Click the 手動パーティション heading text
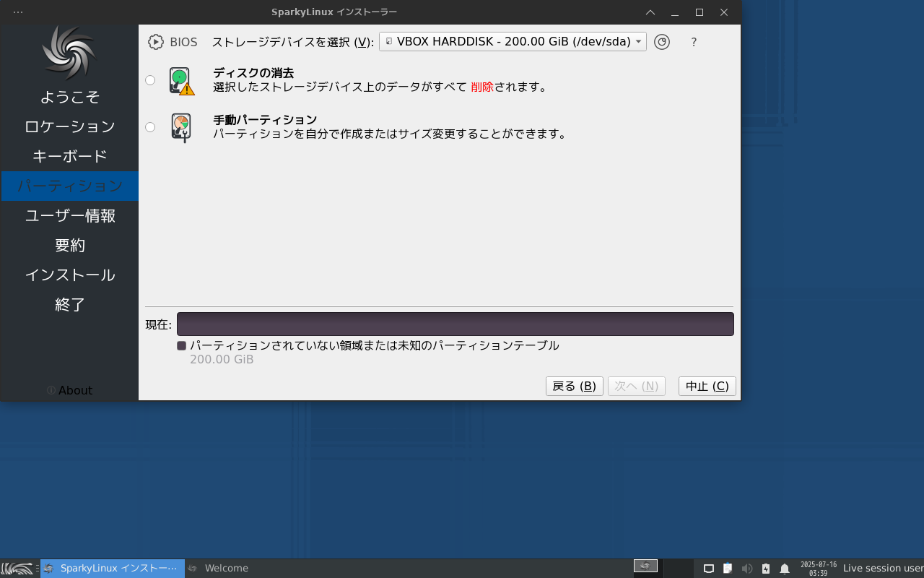The image size is (924, 578). 265,120
